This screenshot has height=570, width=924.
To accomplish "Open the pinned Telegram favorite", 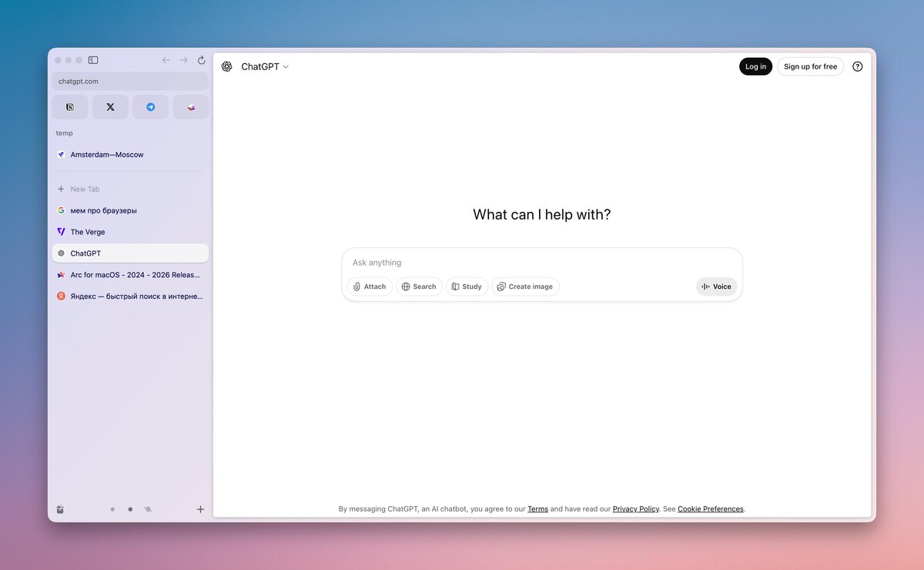I will point(151,107).
